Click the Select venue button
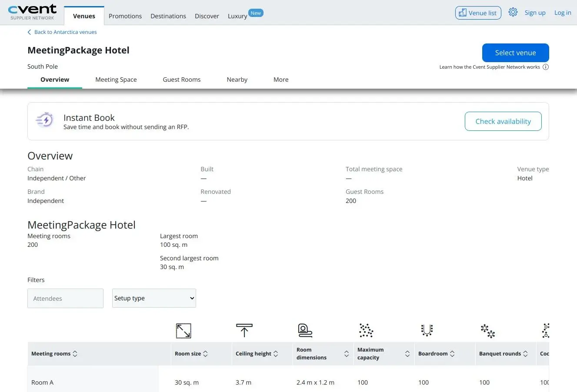 (x=515, y=52)
